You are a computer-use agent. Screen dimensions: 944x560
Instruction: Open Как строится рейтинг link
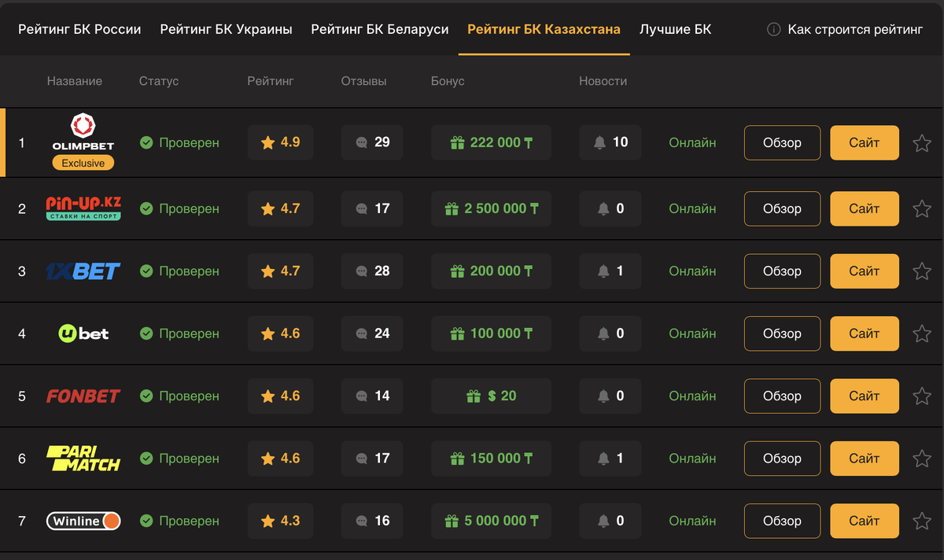[x=856, y=29]
